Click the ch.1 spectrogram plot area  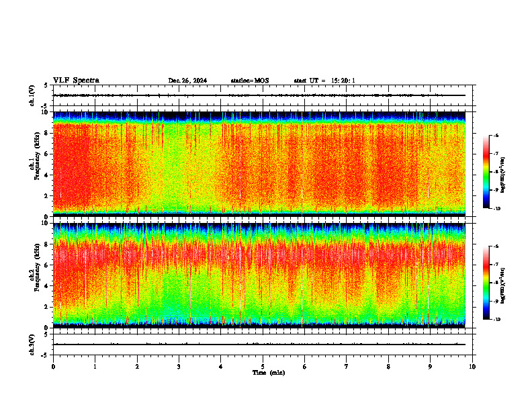pyautogui.click(x=259, y=164)
